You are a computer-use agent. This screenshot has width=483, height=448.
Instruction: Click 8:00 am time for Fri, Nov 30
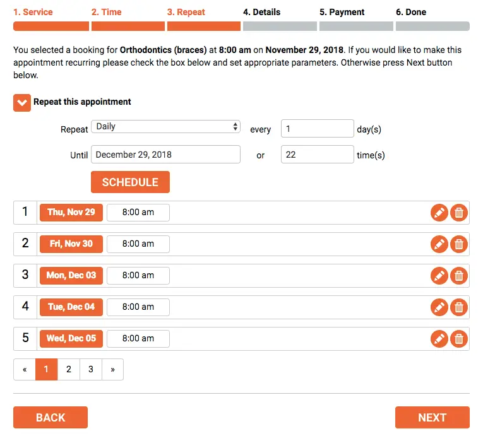(x=138, y=244)
